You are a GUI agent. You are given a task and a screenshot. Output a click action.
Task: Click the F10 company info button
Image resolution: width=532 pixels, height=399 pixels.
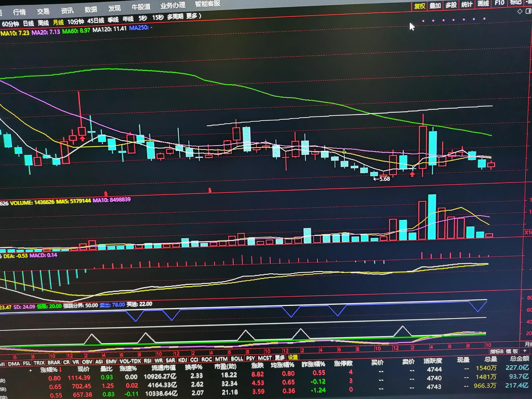pyautogui.click(x=499, y=3)
